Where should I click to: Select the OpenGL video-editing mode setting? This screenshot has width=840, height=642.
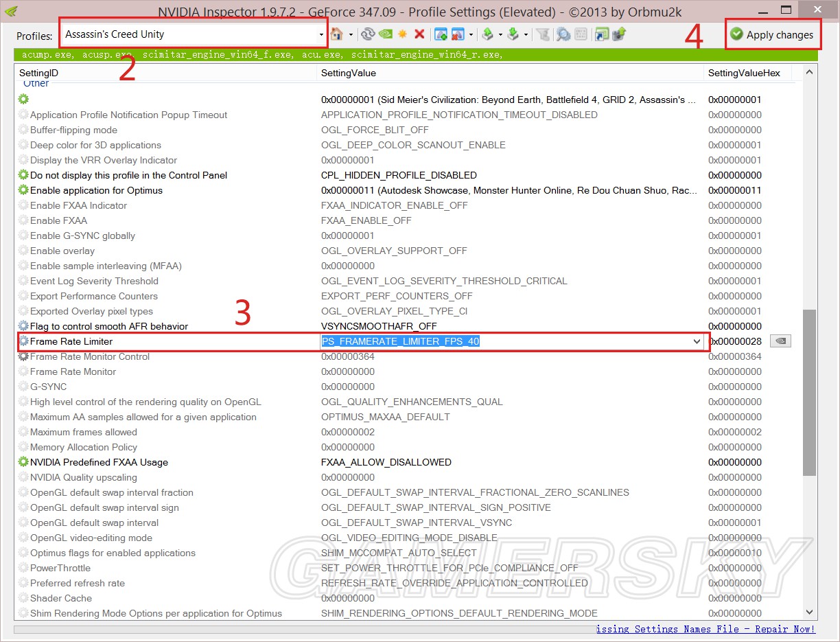coord(91,538)
